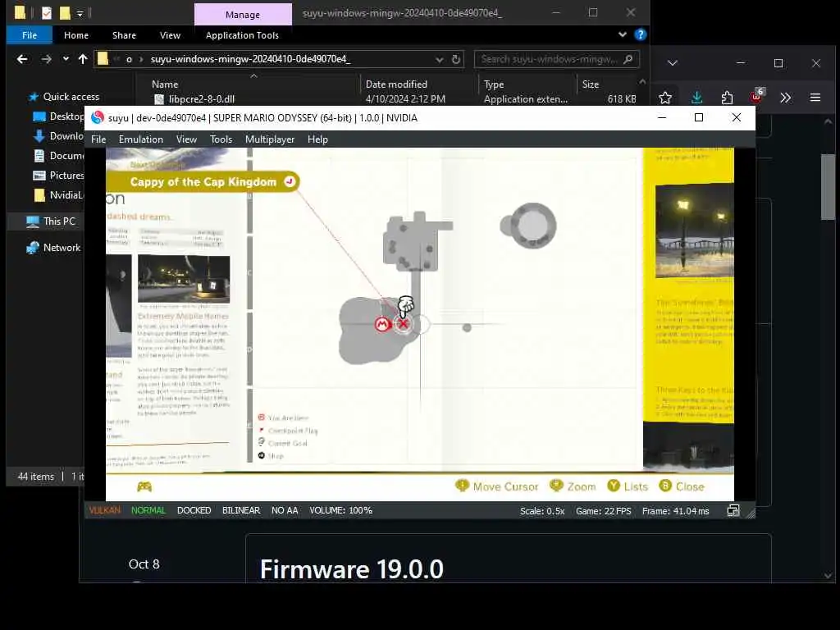Select the libpcre2-8-0.dll file
This screenshot has height=630, width=840.
click(x=202, y=99)
